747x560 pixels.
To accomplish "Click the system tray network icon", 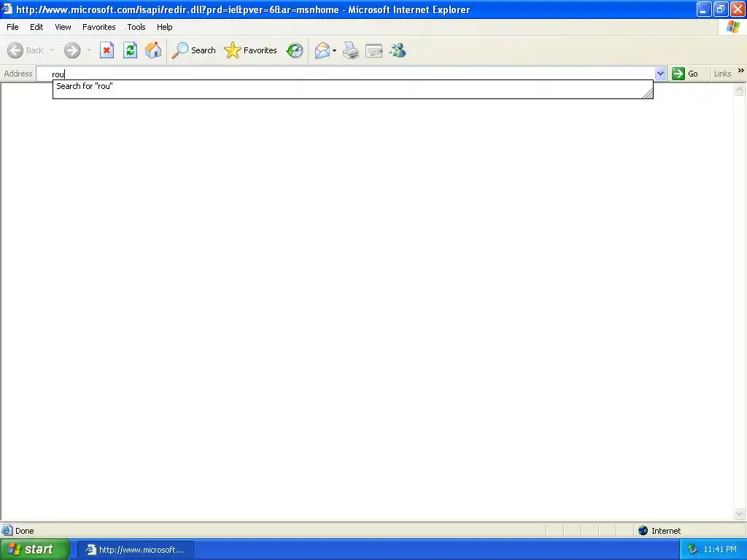I will pyautogui.click(x=693, y=550).
